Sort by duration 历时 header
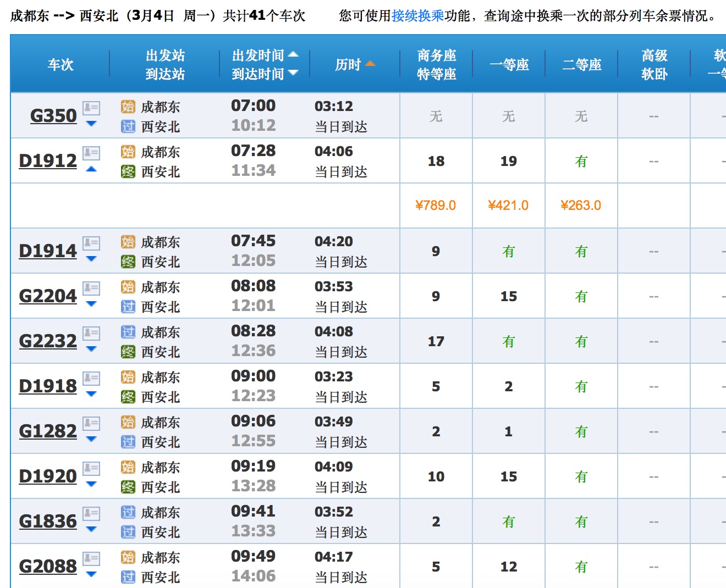726x588 pixels. point(355,64)
